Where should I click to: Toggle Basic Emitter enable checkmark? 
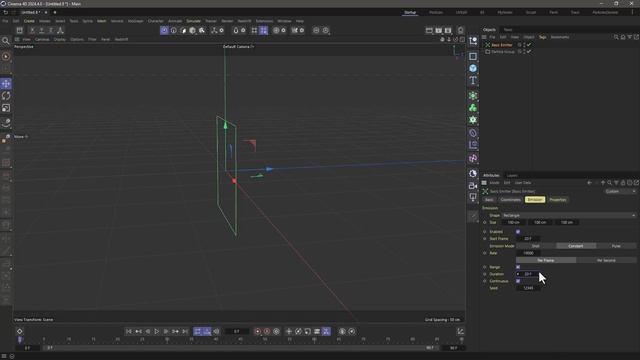[529, 45]
